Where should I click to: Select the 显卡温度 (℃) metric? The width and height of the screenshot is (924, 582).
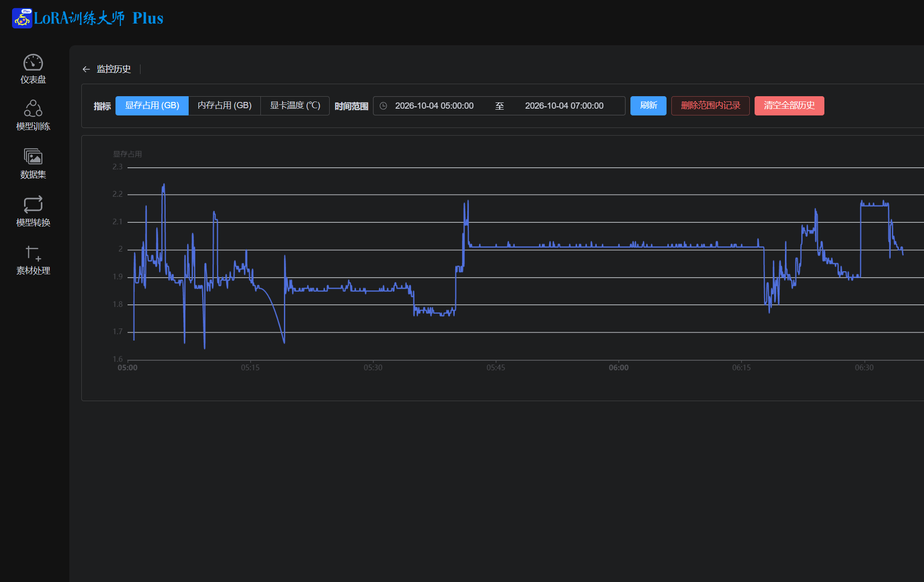pyautogui.click(x=295, y=105)
